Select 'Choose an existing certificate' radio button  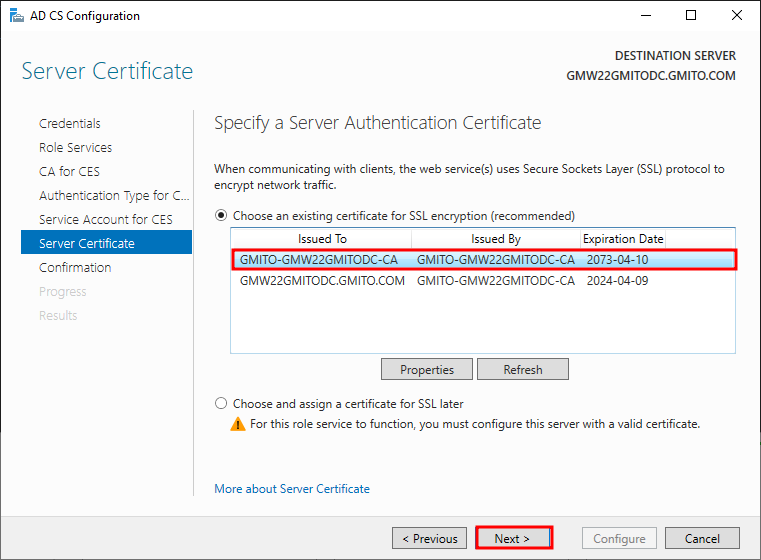221,215
